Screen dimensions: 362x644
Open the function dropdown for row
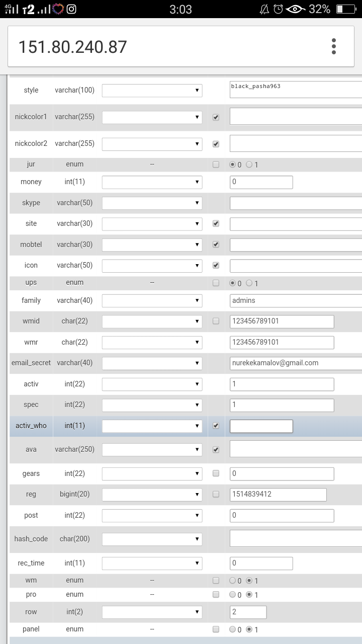[x=152, y=612]
